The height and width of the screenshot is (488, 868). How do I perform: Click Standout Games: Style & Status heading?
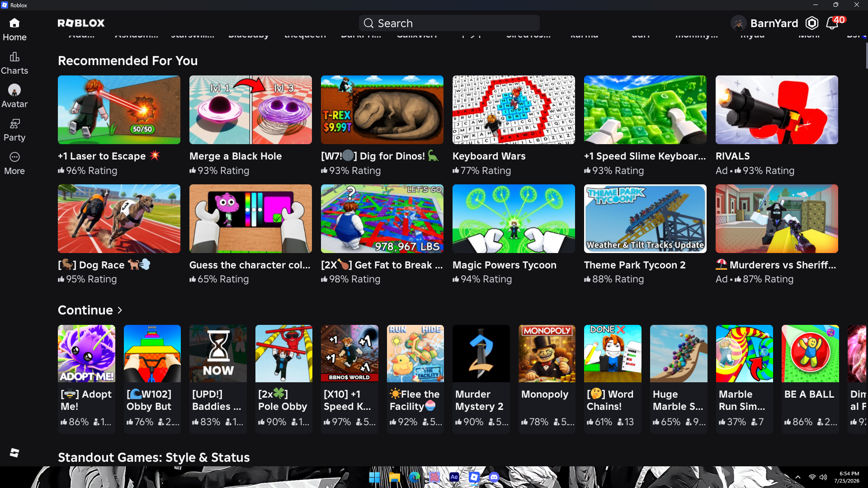[154, 458]
